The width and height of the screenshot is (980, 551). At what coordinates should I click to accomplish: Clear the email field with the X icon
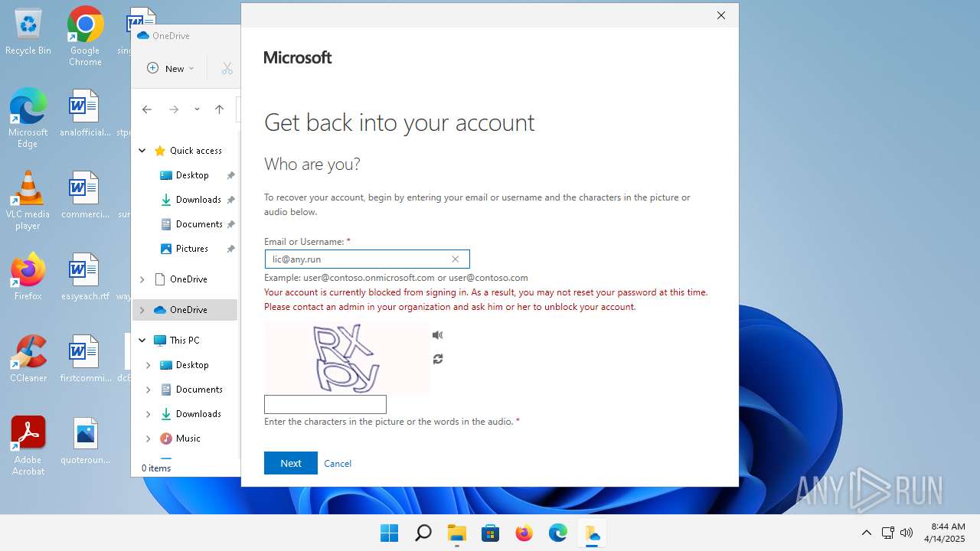[456, 259]
